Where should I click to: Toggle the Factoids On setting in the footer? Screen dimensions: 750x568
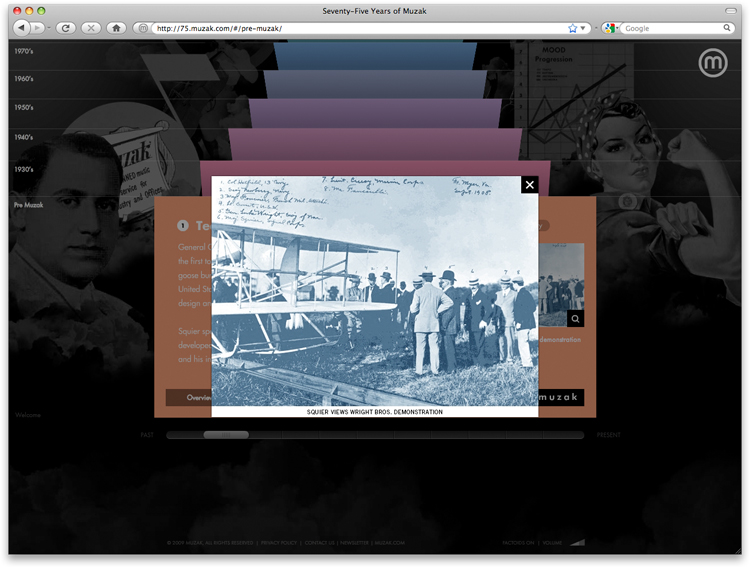[x=518, y=543]
